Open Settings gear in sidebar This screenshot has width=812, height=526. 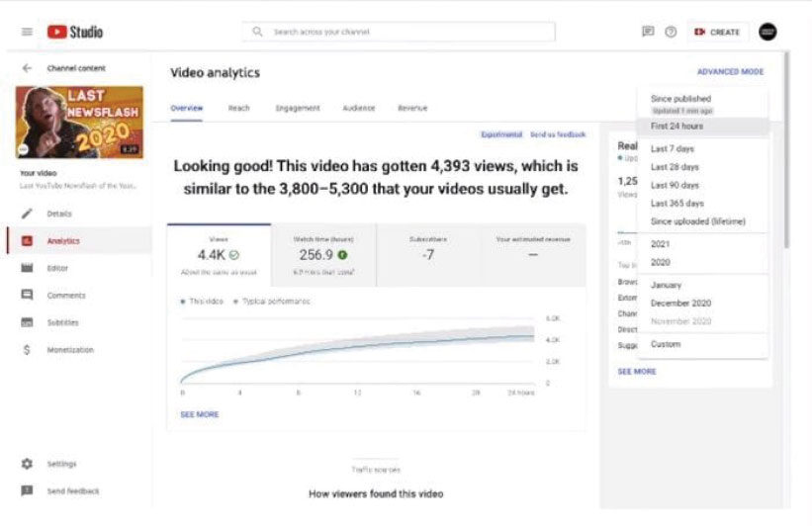point(28,464)
